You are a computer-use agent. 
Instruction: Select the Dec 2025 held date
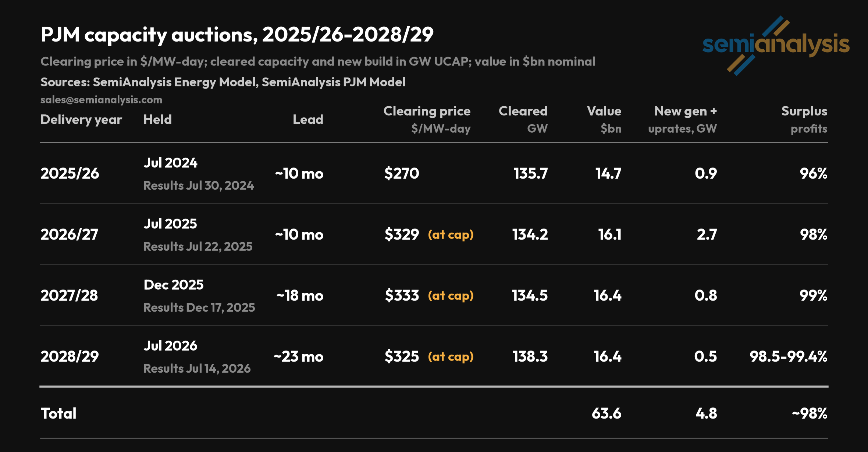click(x=173, y=285)
